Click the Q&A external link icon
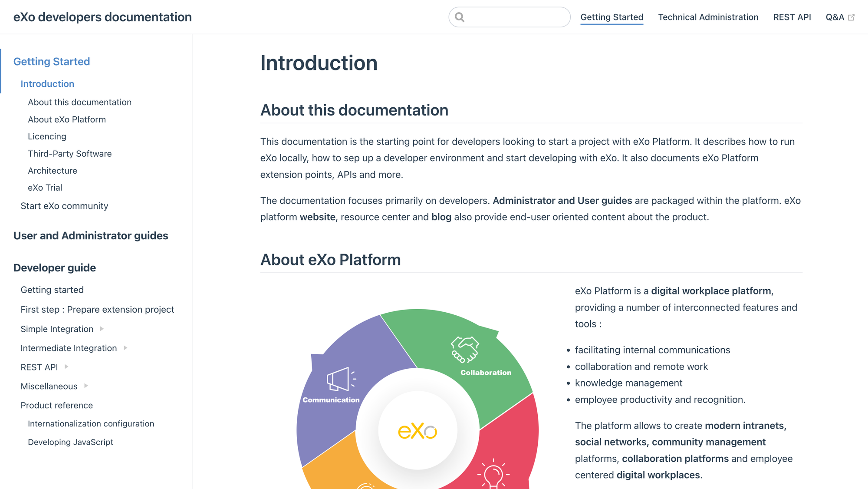 point(851,17)
